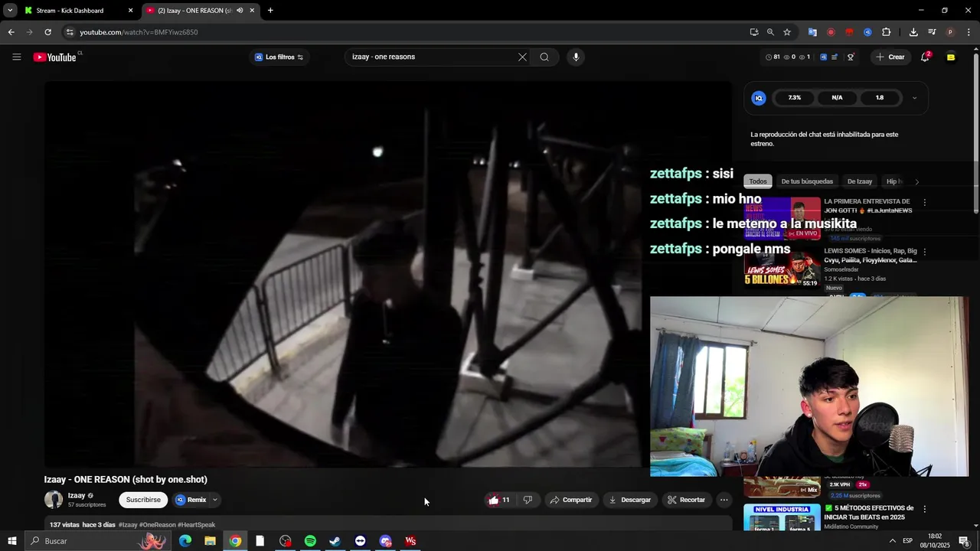Select the 1.8 vidIQ metric pill
This screenshot has height=551, width=980.
tap(880, 98)
